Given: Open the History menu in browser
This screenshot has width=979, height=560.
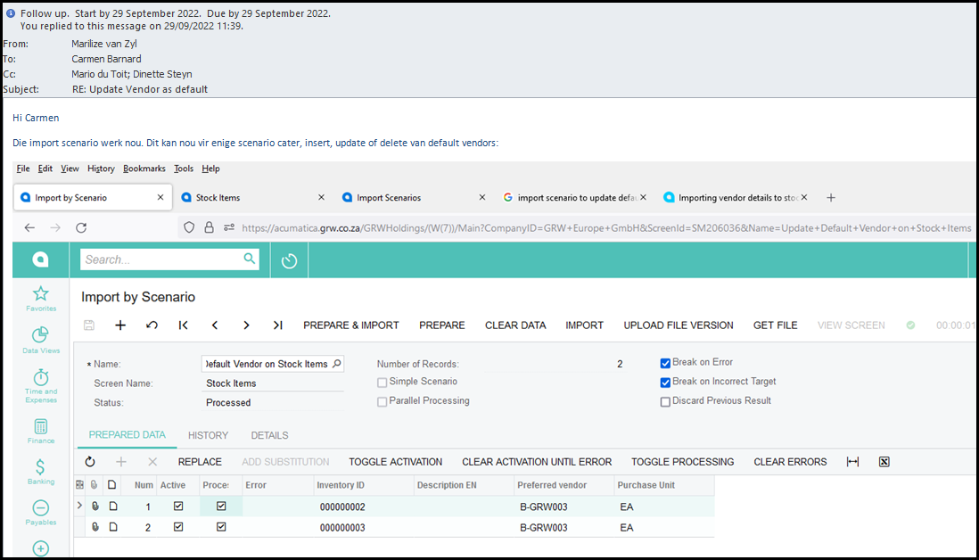Looking at the screenshot, I should point(101,169).
